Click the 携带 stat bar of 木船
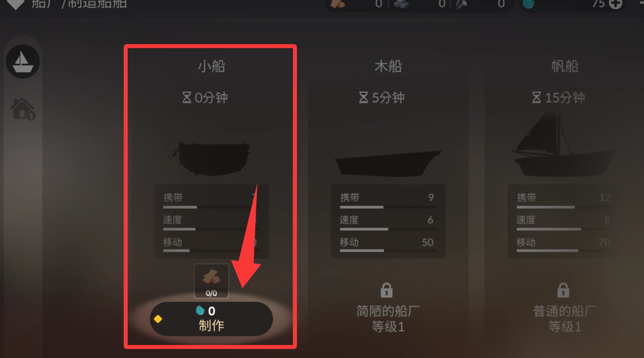Viewport: 644px width, 358px height. click(x=387, y=207)
